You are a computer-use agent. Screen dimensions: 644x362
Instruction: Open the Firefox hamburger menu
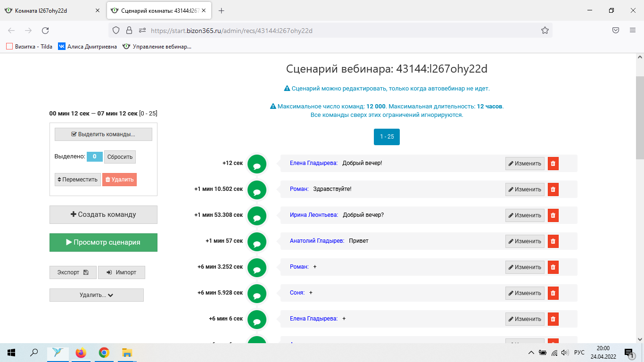[633, 31]
